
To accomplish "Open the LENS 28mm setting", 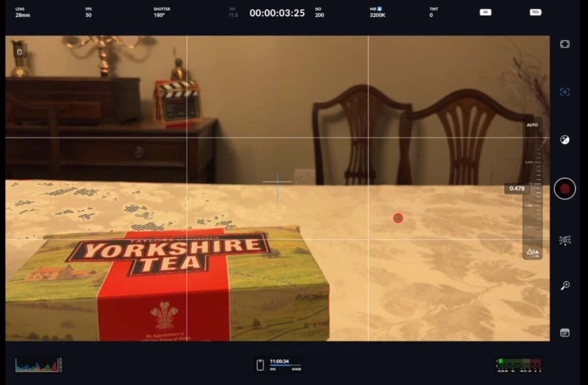I will point(22,13).
